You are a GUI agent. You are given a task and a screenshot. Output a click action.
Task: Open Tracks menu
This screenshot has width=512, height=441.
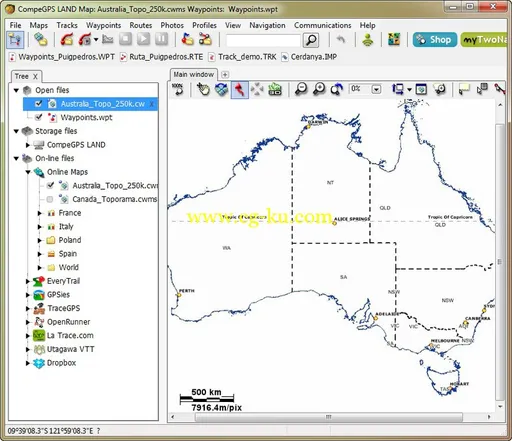pyautogui.click(x=67, y=25)
